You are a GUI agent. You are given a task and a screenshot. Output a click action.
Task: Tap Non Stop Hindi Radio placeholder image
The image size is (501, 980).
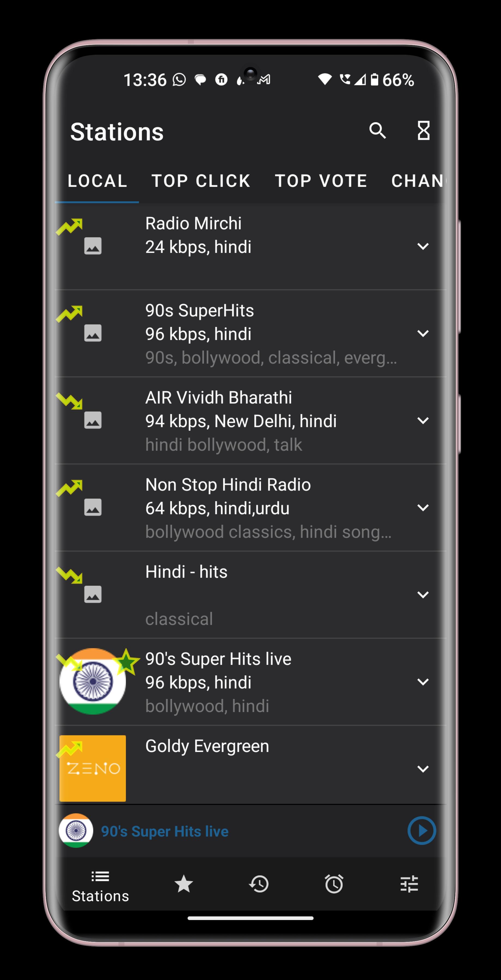click(x=93, y=507)
